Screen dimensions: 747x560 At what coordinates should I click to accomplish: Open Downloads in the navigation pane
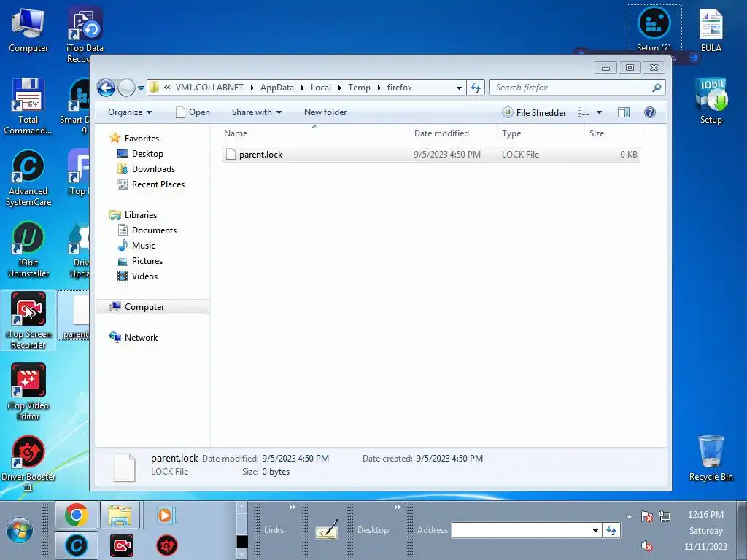(x=153, y=169)
